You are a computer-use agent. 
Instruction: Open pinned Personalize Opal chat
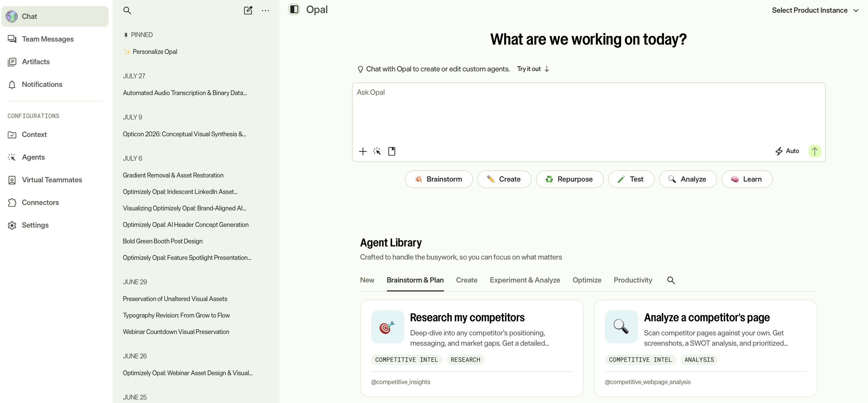(150, 52)
